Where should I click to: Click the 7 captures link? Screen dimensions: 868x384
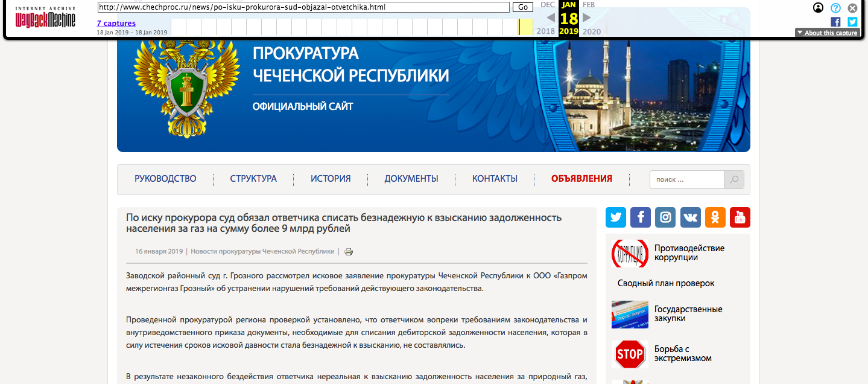[116, 24]
